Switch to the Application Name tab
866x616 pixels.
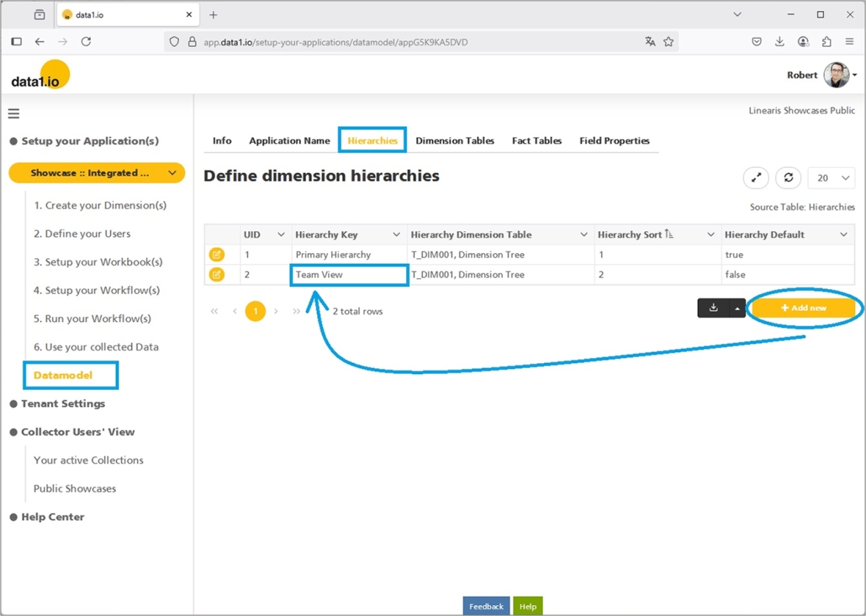(x=289, y=140)
